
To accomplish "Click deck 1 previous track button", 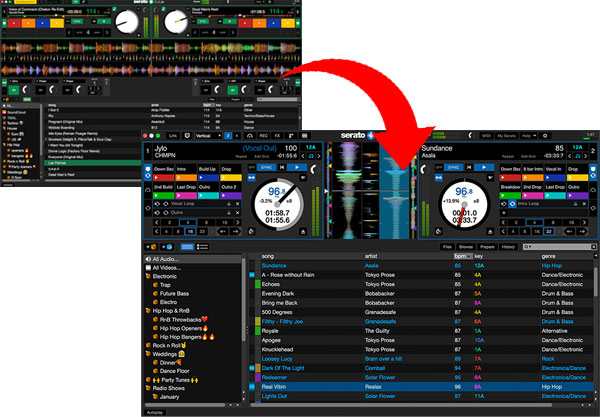I will [x=282, y=167].
